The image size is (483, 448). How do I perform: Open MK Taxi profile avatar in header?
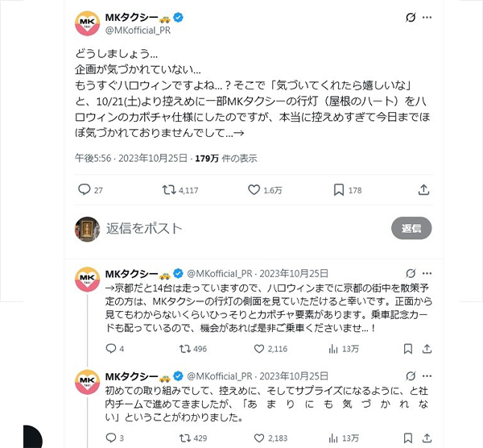point(87,23)
